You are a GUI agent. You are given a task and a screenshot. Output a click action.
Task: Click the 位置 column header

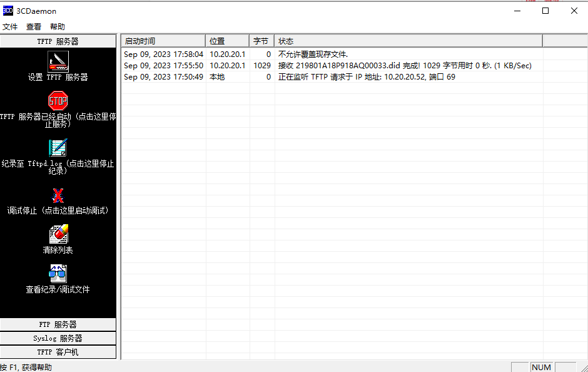(227, 41)
